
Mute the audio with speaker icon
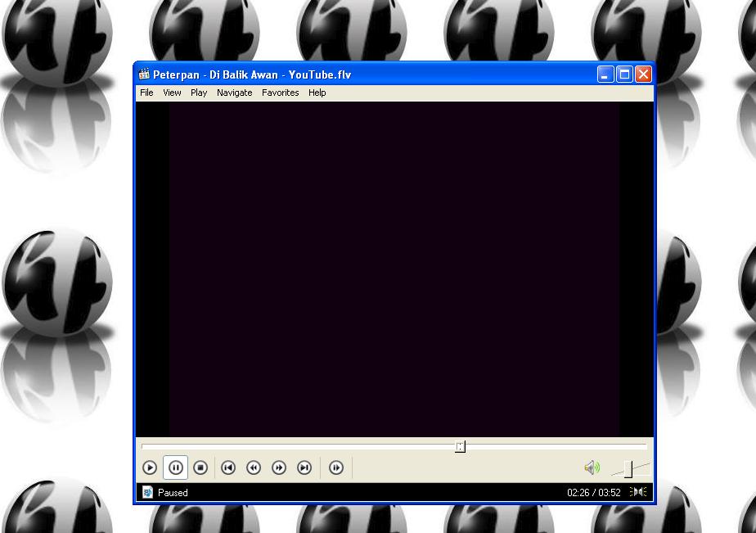[592, 468]
